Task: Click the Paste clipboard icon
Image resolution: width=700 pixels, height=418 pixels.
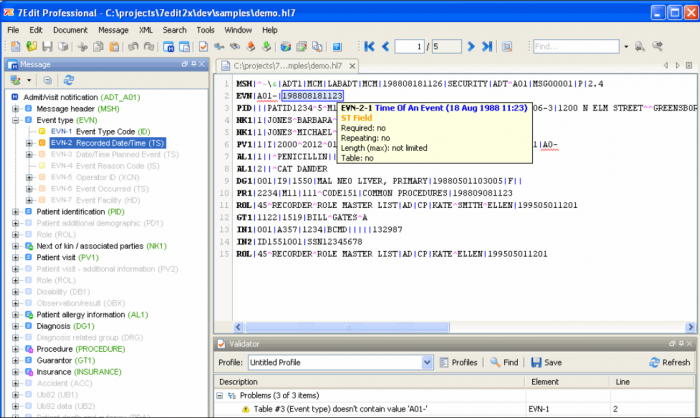Action: pyautogui.click(x=114, y=46)
